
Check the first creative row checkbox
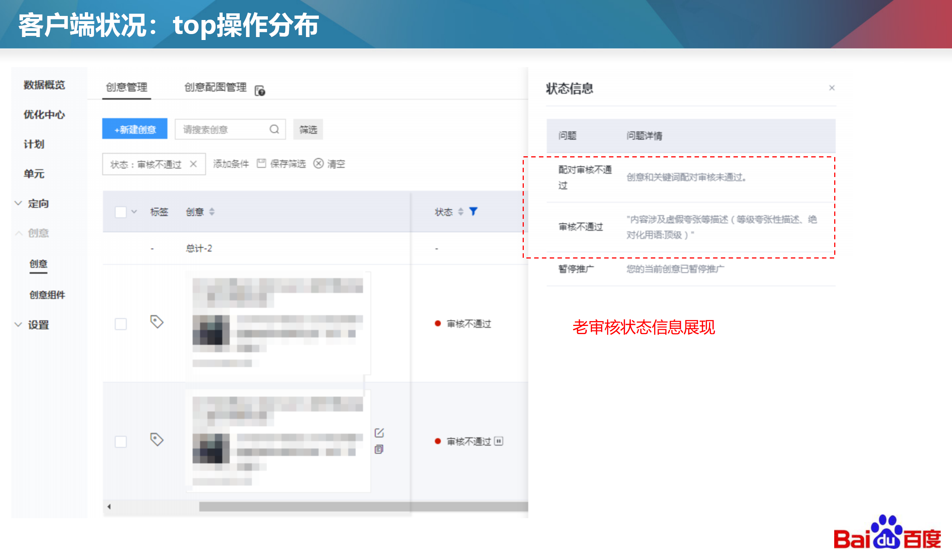[120, 324]
